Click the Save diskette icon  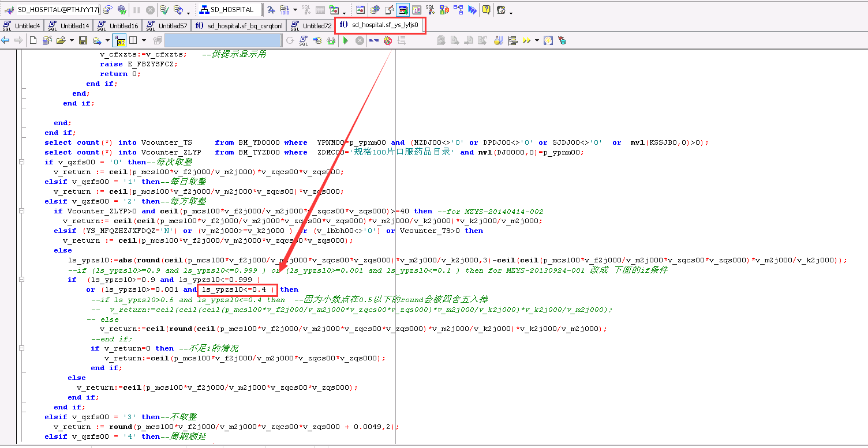[x=83, y=40]
